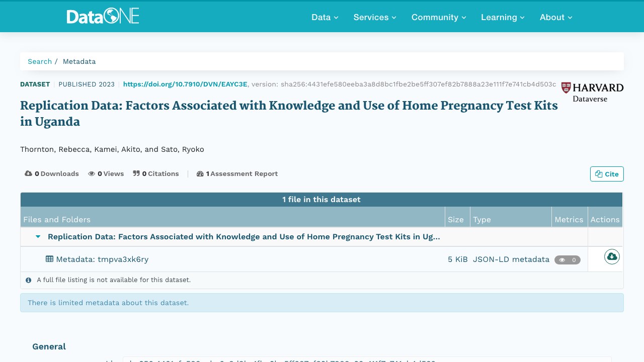Click the 0 views metrics badge
The height and width of the screenshot is (362, 644).
568,260
